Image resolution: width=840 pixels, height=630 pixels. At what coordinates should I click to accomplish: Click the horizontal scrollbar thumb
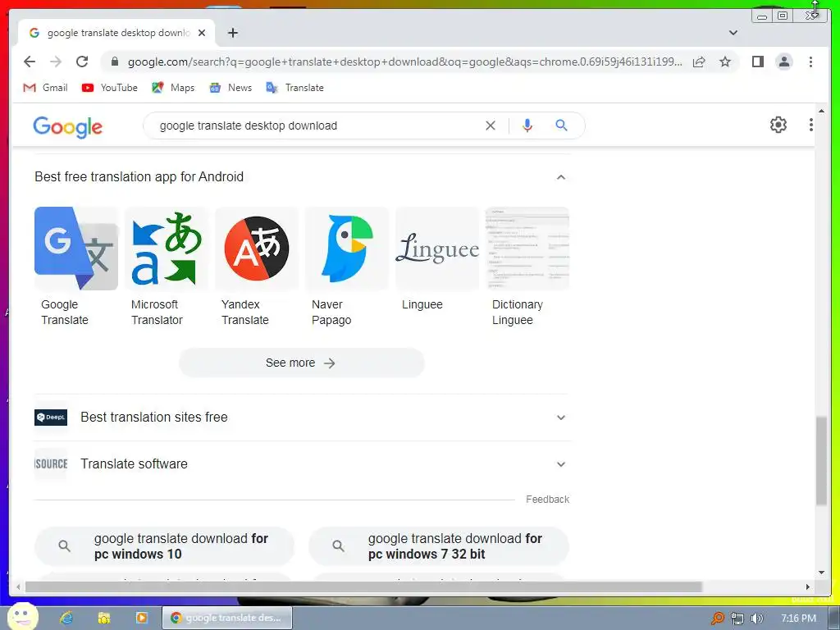[x=363, y=587]
